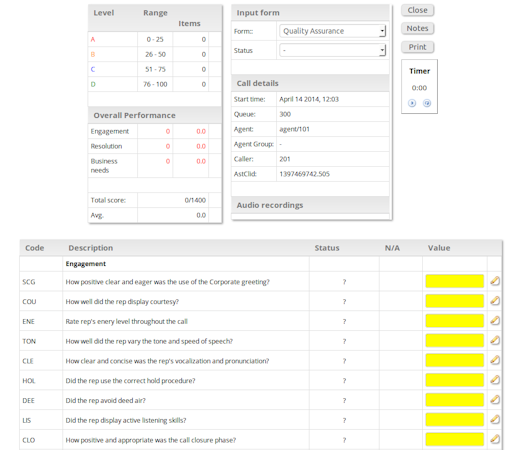Click the Value column header
Viewport: 518px width, 450px height.
click(439, 248)
